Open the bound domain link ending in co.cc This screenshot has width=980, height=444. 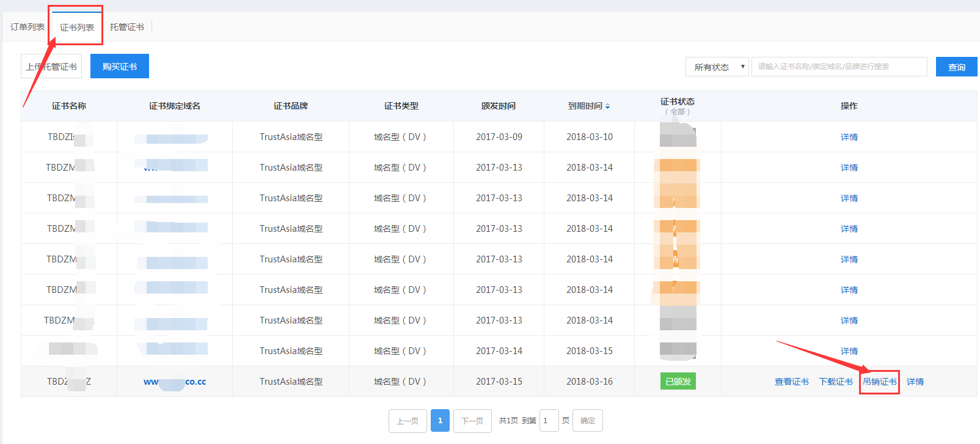(175, 382)
